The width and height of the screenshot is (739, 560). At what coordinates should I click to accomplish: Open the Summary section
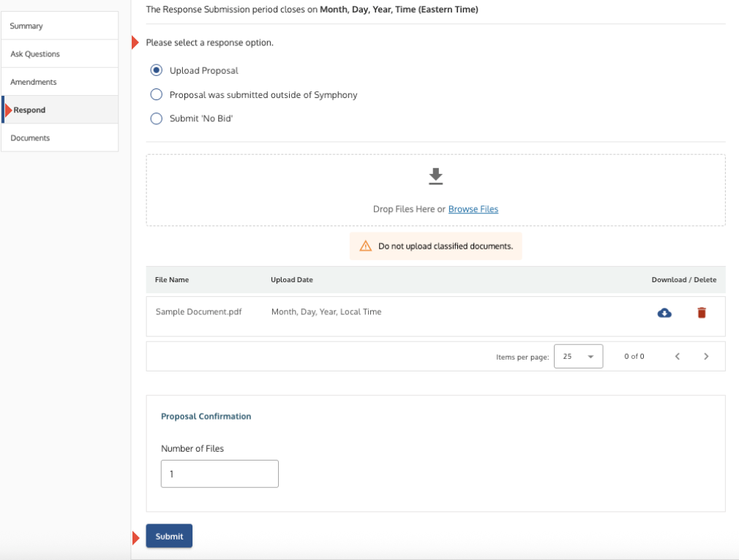[26, 25]
